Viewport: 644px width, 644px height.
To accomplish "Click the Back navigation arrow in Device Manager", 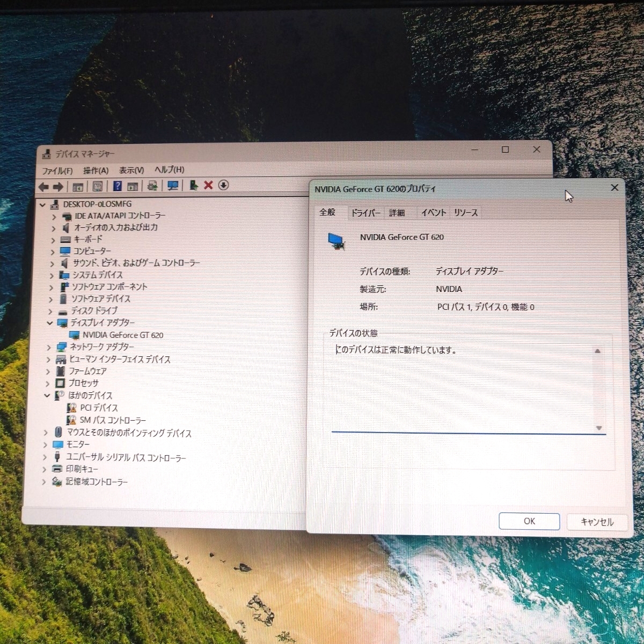I will coord(44,186).
